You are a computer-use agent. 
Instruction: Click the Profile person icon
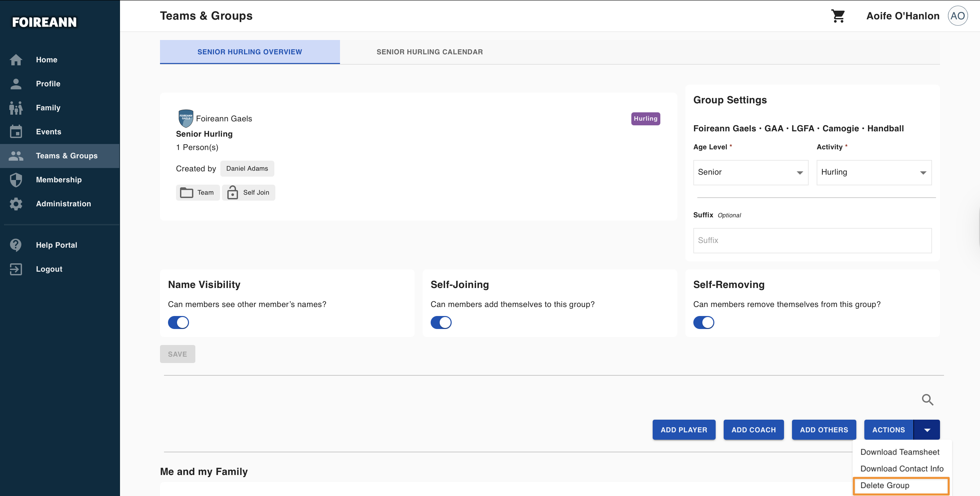16,84
